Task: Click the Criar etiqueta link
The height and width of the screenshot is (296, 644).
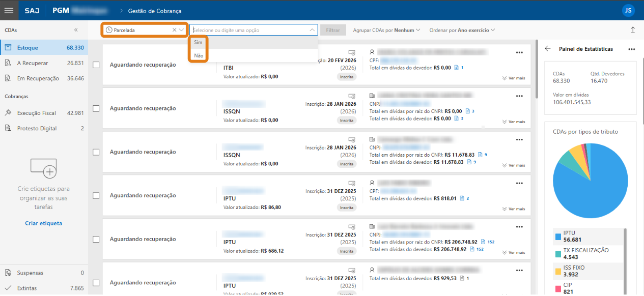Action: (43, 223)
